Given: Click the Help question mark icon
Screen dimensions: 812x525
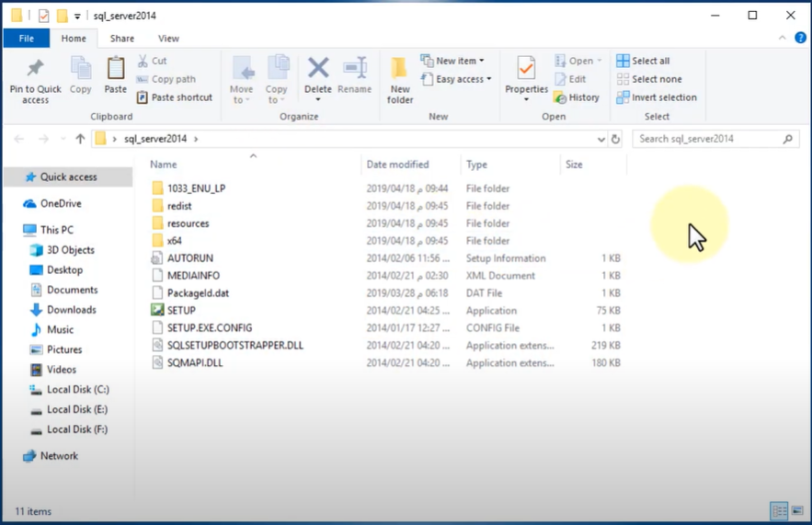Looking at the screenshot, I should tap(800, 38).
